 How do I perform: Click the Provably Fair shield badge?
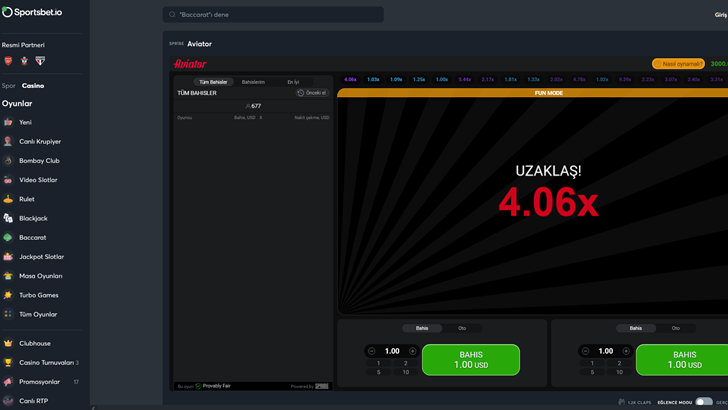198,386
